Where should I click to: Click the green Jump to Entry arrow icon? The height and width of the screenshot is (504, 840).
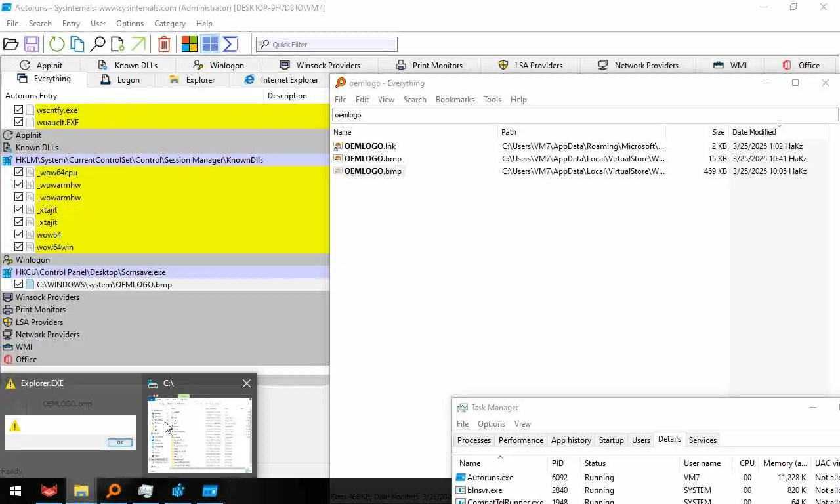138,44
